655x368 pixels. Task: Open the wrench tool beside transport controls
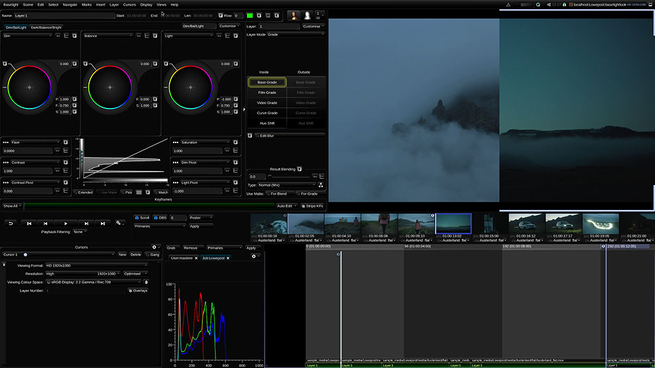tap(119, 223)
